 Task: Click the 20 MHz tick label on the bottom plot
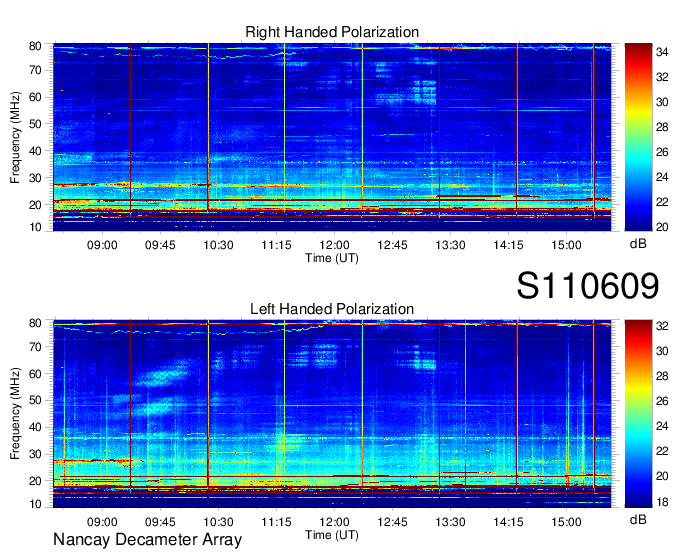coord(35,481)
